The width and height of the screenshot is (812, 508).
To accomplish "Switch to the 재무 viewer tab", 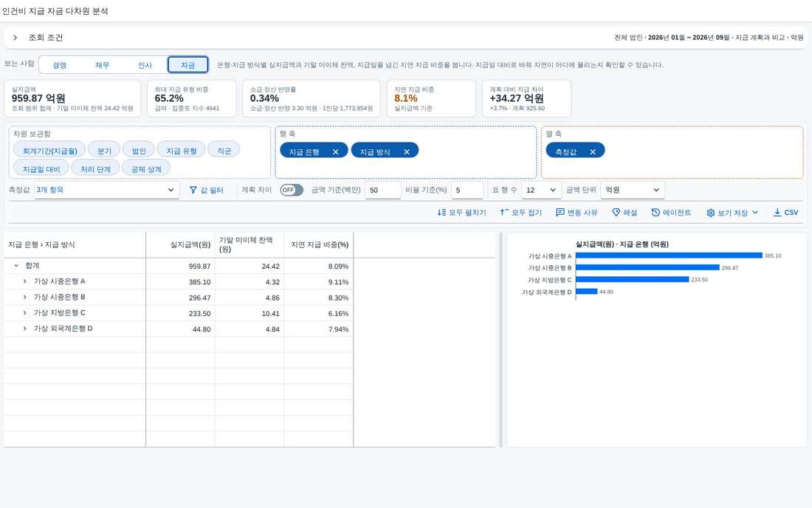I will [102, 65].
